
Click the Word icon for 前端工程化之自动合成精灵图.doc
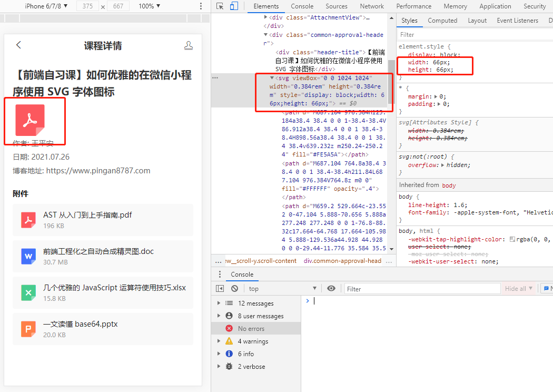[x=28, y=256]
